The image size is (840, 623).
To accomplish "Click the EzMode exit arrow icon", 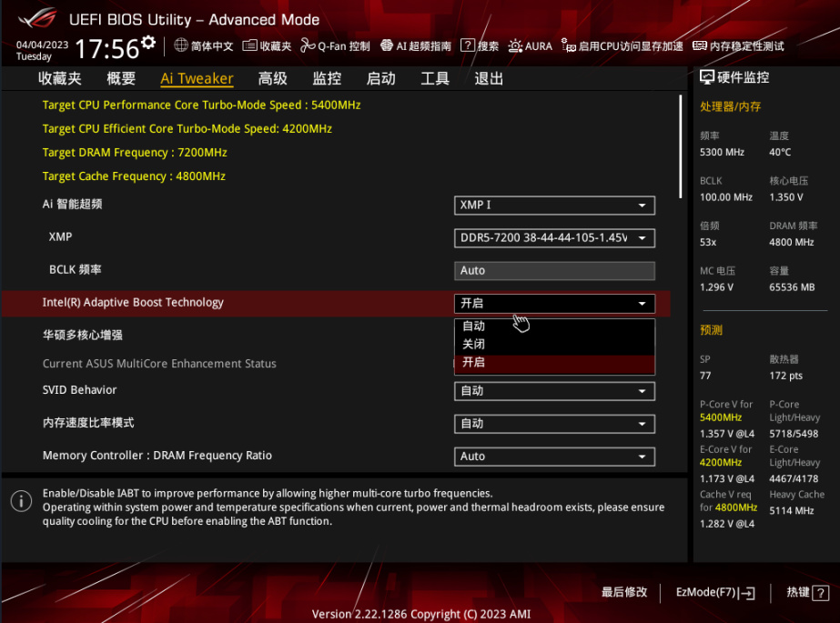I will pos(747,593).
